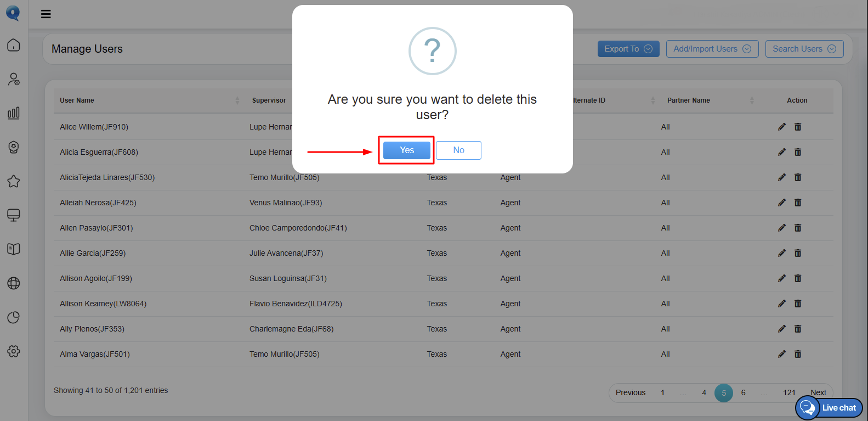Image resolution: width=868 pixels, height=421 pixels.
Task: Edit Allen Pasaylo with pencil icon
Action: tap(782, 228)
